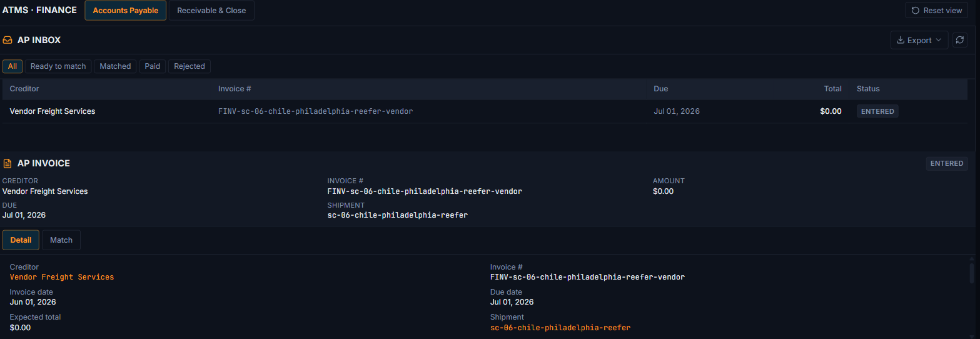Open Vendor Freight Services creditor link
The height and width of the screenshot is (339, 980).
(x=62, y=277)
